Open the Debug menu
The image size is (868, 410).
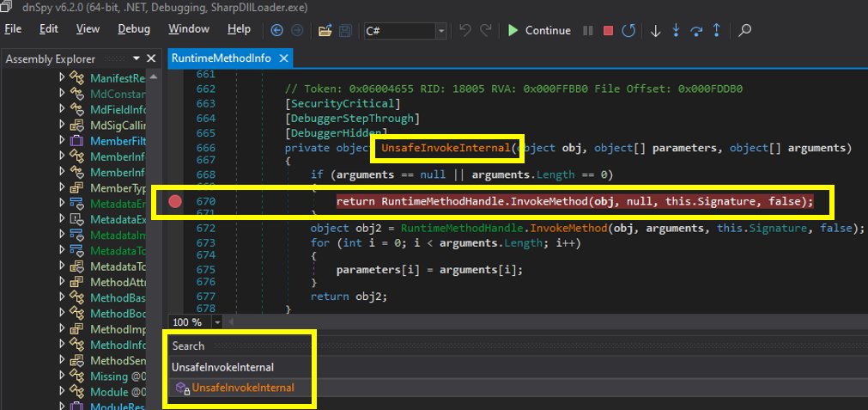point(134,29)
